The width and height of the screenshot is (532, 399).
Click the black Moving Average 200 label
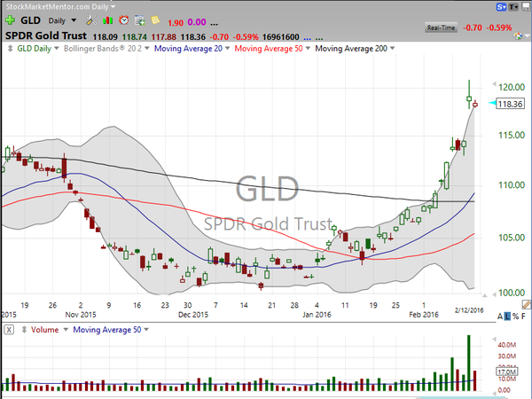(x=351, y=49)
